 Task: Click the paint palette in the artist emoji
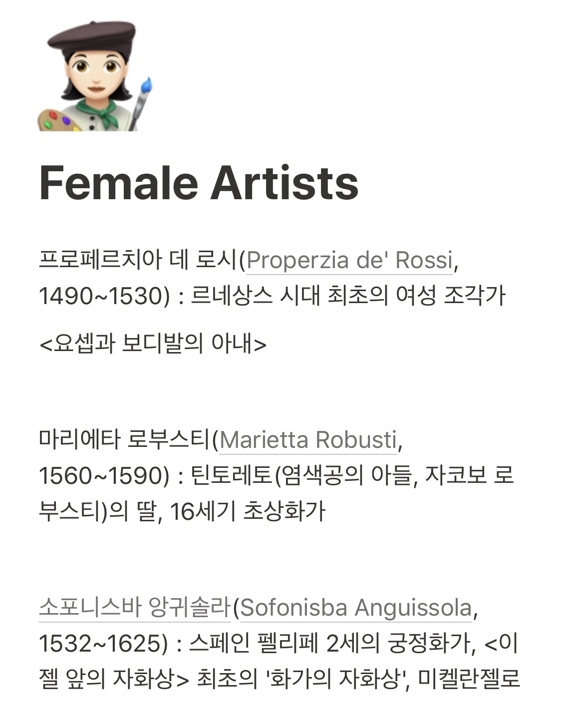pos(59,120)
